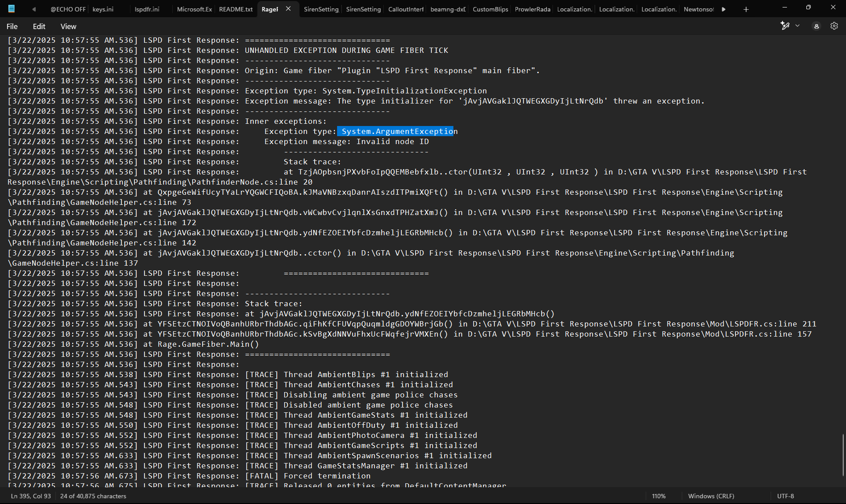Switch to the lspdfr.ini tab

click(x=147, y=9)
